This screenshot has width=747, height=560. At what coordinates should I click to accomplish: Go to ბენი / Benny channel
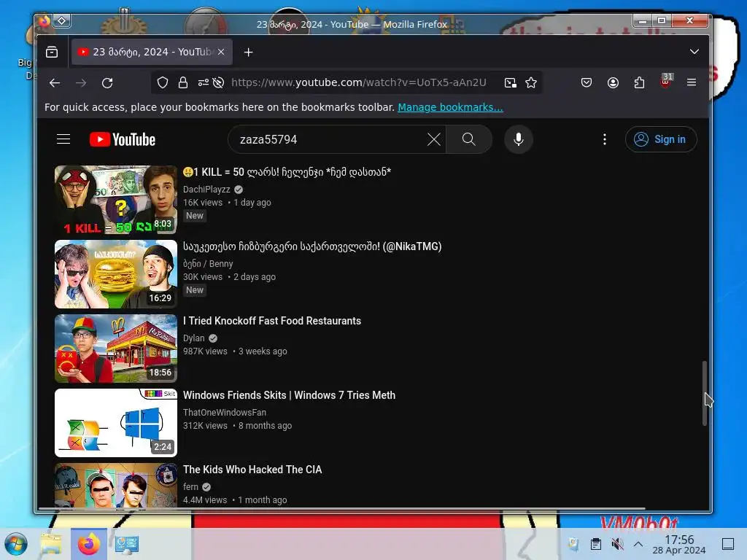tap(208, 263)
